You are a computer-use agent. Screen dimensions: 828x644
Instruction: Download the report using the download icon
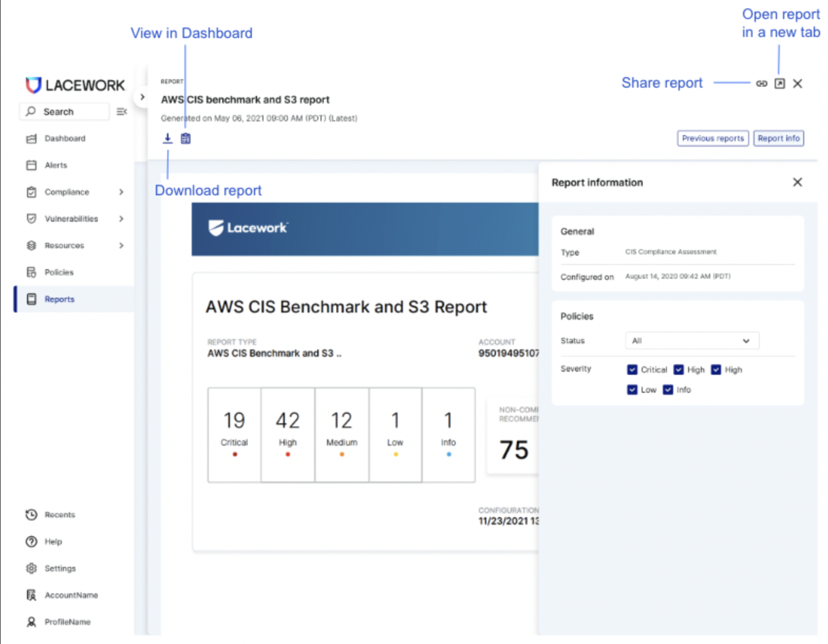click(167, 138)
